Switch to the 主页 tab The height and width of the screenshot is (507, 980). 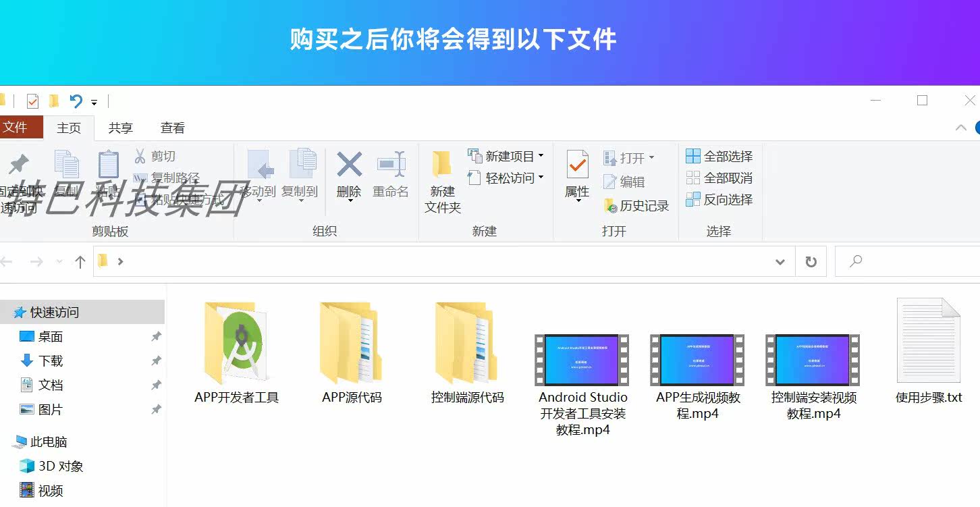(x=69, y=128)
